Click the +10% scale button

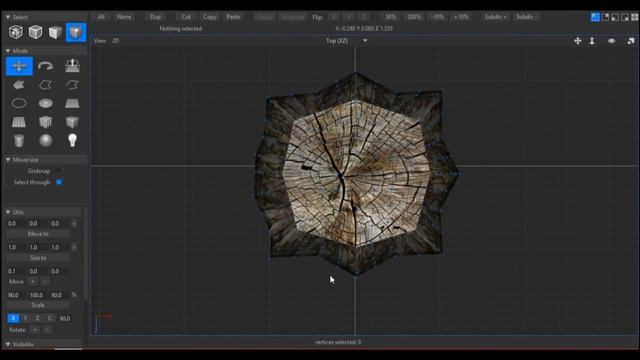point(461,17)
